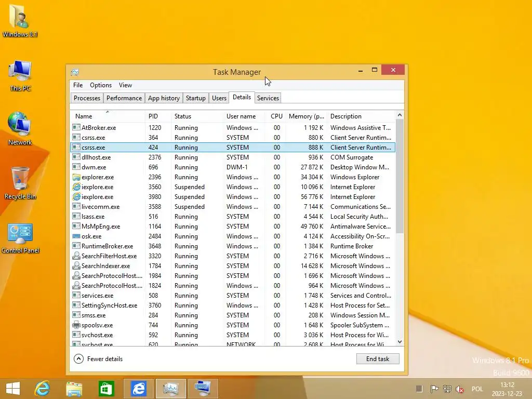
Task: Click the Task Manager title bar icon
Action: (75, 72)
